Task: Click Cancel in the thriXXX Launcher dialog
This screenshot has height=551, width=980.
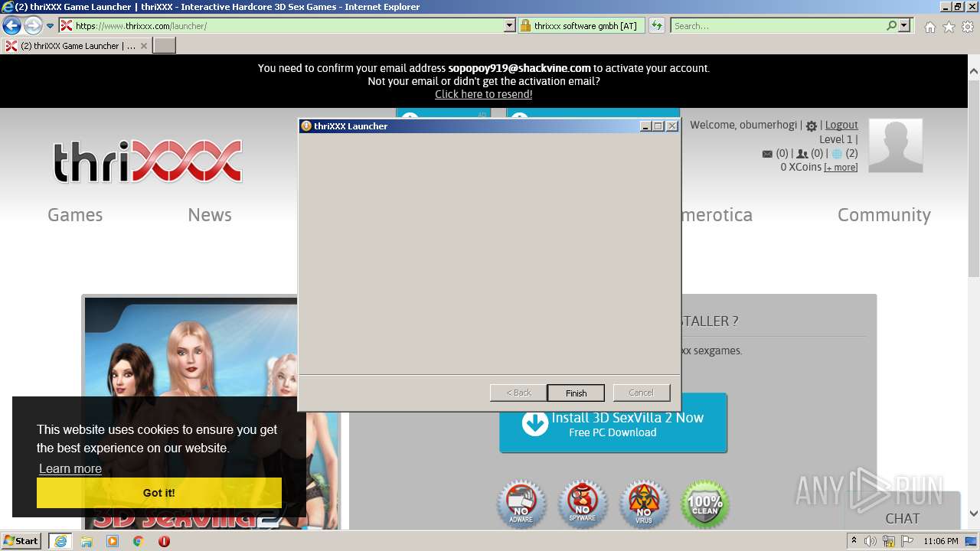Action: pyautogui.click(x=642, y=393)
